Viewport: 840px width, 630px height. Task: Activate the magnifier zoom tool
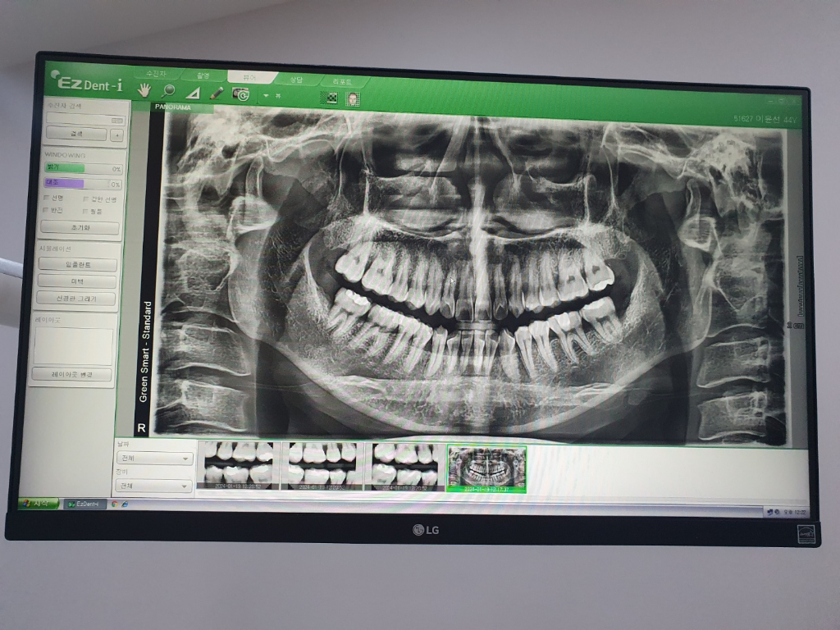pyautogui.click(x=168, y=91)
